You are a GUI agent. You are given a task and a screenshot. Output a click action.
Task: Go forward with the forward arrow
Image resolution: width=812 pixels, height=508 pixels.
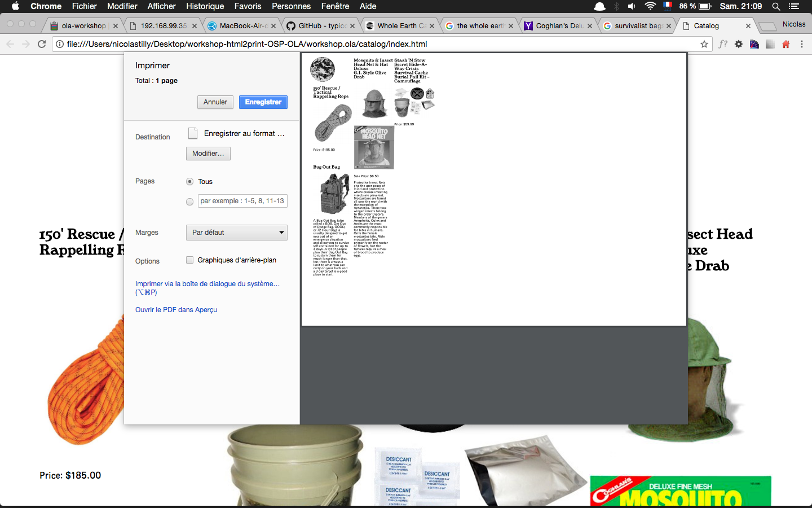pos(26,44)
